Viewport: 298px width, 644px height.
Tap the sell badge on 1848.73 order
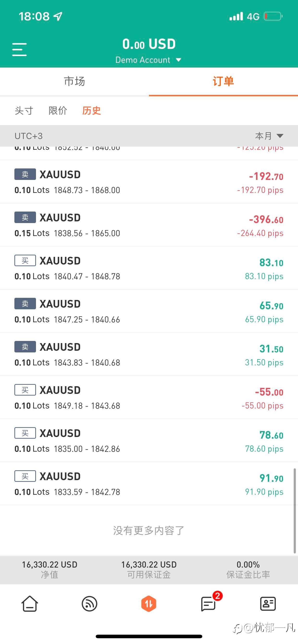[25, 174]
